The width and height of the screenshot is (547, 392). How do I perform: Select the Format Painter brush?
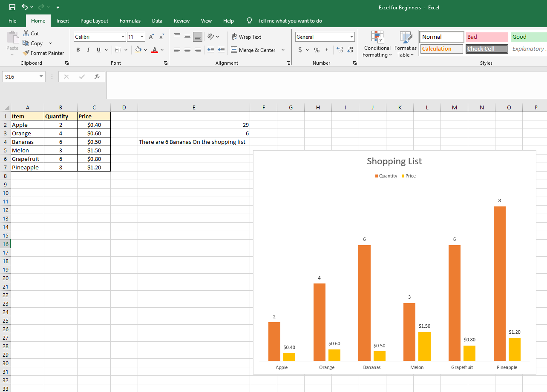26,53
